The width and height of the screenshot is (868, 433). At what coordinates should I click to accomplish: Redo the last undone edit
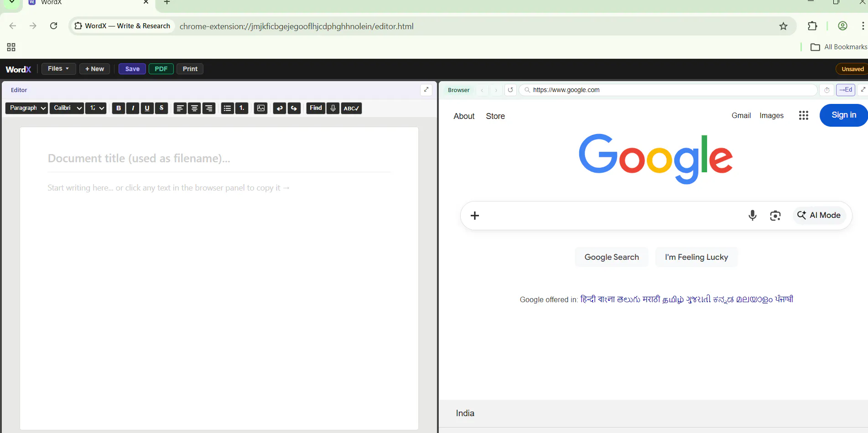[294, 108]
